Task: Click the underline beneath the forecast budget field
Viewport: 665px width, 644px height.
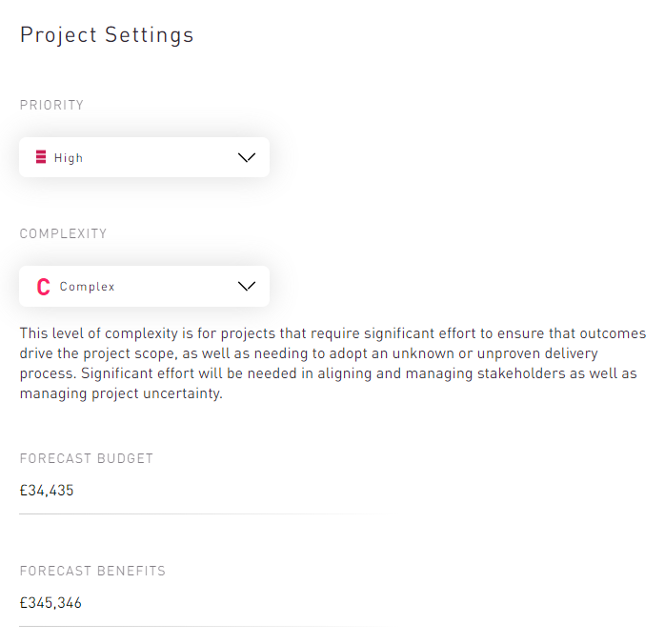Action: click(x=191, y=513)
